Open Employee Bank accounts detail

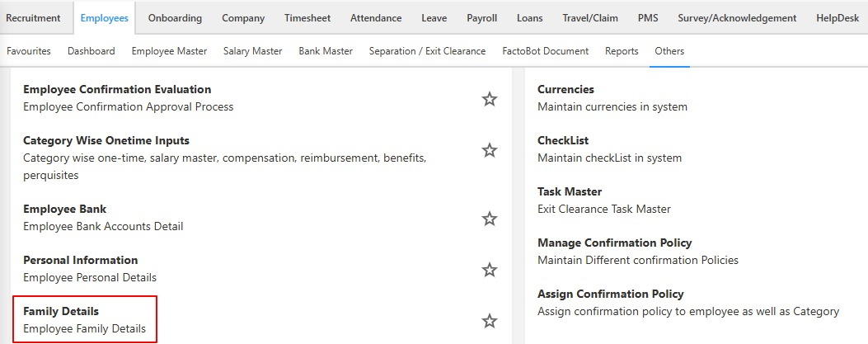[64, 210]
